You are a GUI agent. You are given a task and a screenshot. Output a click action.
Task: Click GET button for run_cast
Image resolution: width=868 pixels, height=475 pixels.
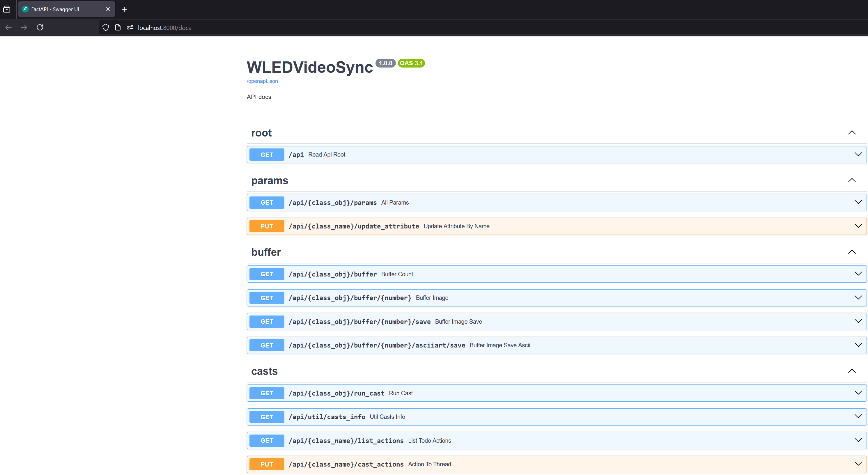point(267,393)
